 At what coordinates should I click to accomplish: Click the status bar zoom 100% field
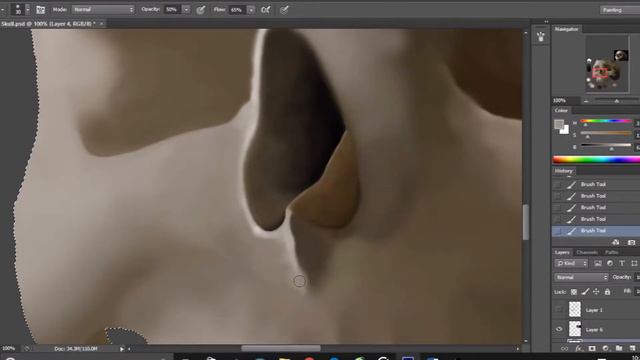9,349
